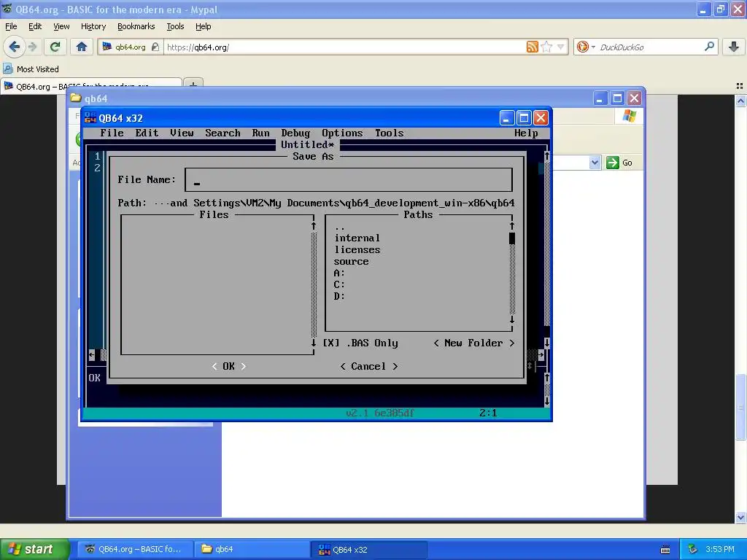Viewport: 747px width, 560px height.
Task: Click the qb64 folder window title icon
Action: (76, 98)
